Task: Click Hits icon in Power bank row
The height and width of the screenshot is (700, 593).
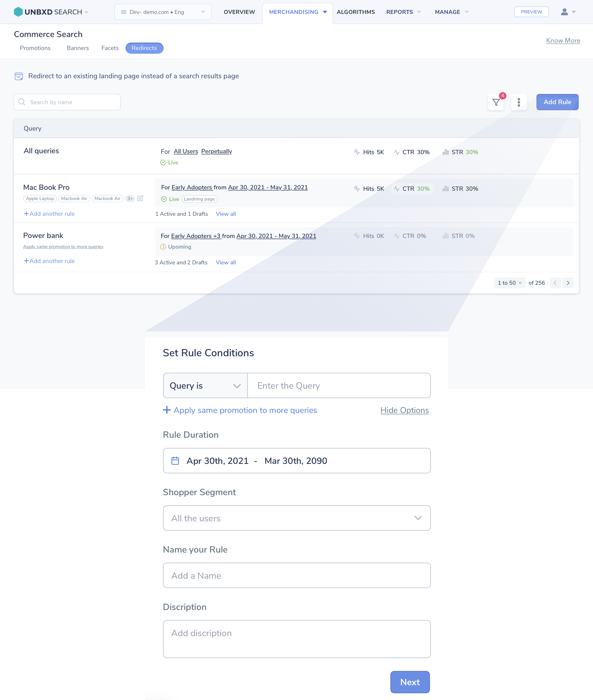Action: [357, 236]
